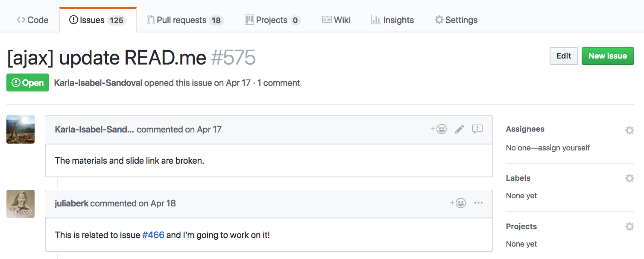Add emoji reaction to juliaberk's comment
This screenshot has height=259, width=644.
coord(458,203)
